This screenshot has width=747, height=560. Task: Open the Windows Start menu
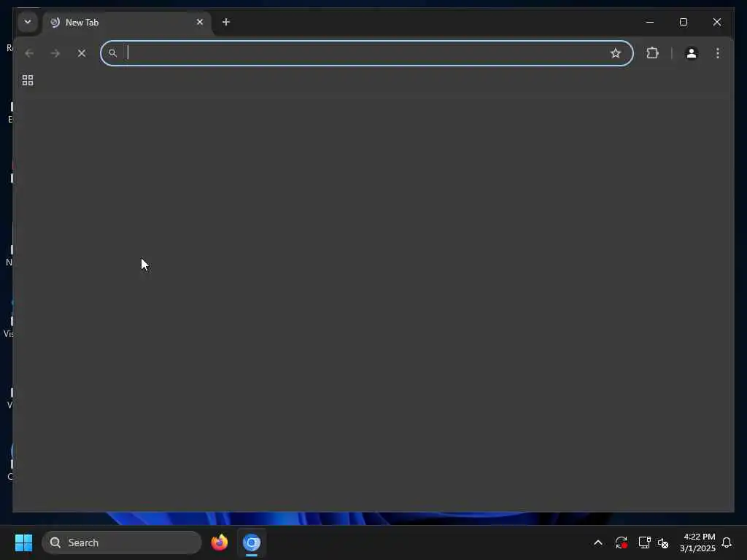click(23, 542)
